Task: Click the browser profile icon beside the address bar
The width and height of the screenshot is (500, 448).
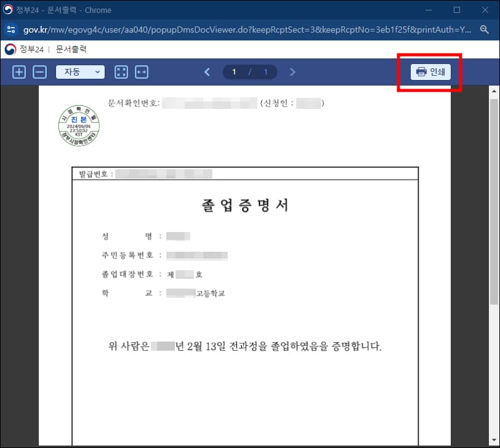Action: [12, 29]
